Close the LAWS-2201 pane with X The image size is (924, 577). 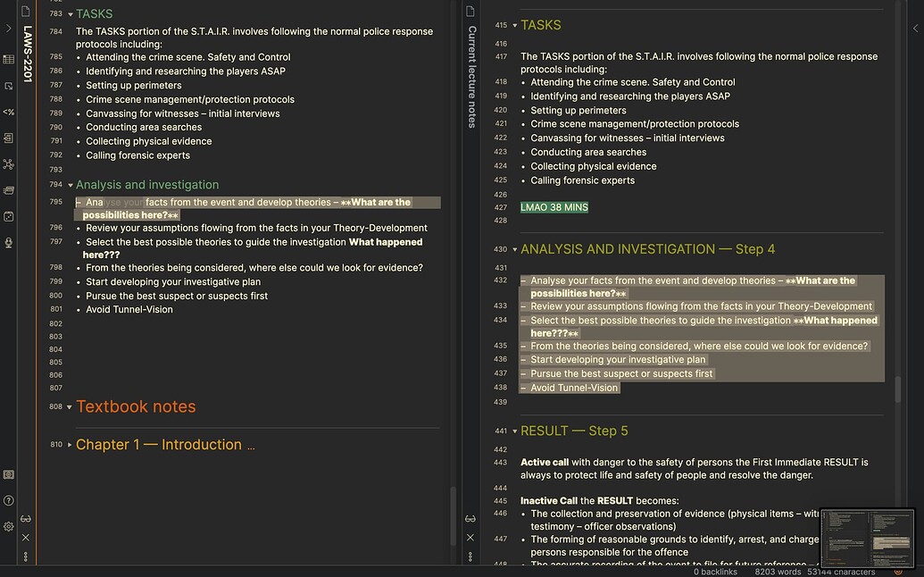pyautogui.click(x=25, y=538)
